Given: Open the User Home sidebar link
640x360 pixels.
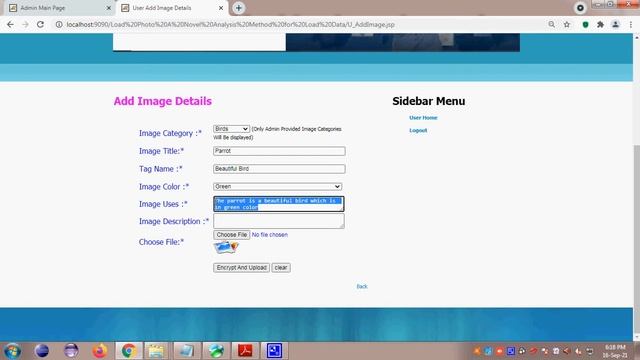Looking at the screenshot, I should point(423,118).
